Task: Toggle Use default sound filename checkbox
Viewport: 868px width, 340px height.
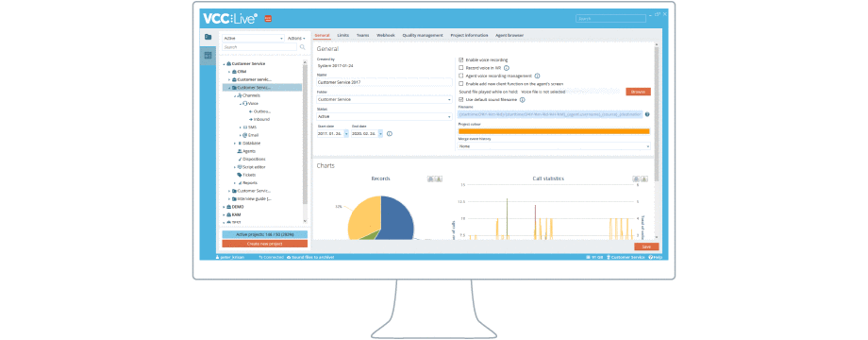Action: coord(460,100)
